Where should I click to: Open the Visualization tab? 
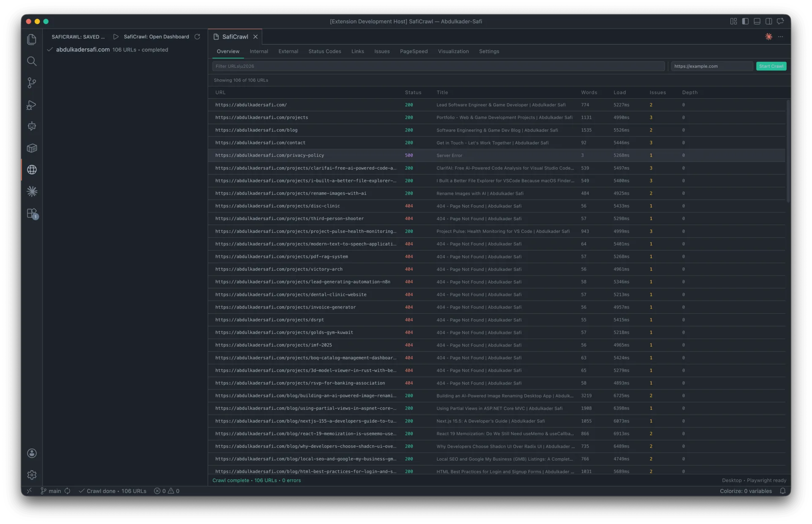(x=453, y=51)
